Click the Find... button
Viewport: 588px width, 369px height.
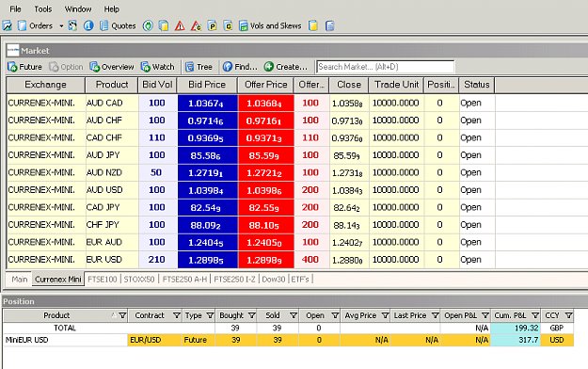(x=241, y=67)
